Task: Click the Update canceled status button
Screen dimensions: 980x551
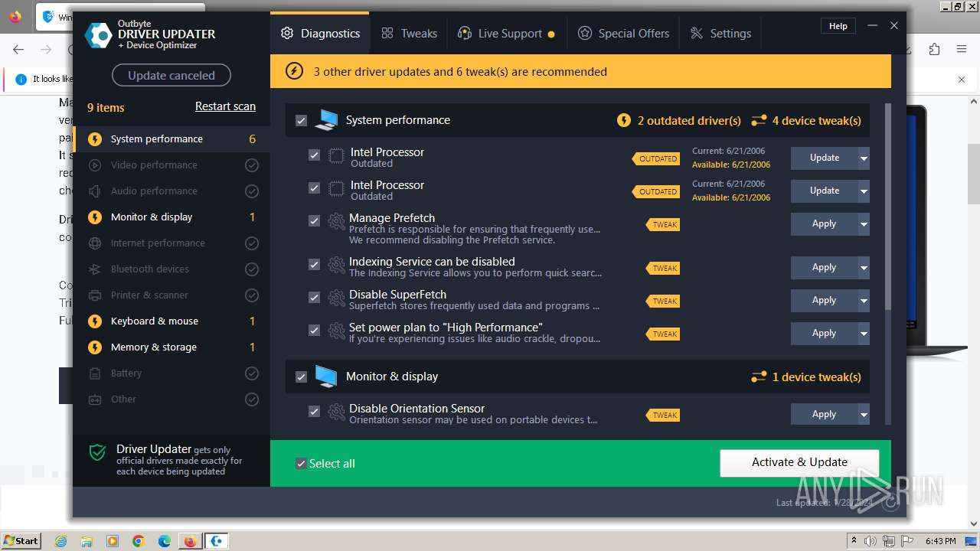Action: tap(171, 75)
